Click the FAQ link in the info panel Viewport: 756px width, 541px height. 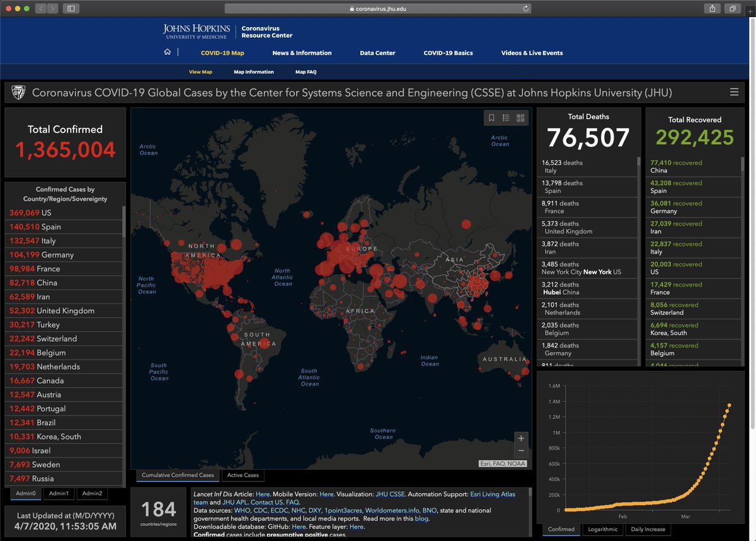292,503
